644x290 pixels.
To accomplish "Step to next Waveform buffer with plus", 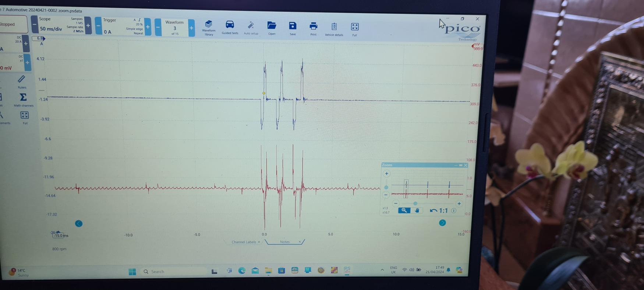I will click(191, 28).
